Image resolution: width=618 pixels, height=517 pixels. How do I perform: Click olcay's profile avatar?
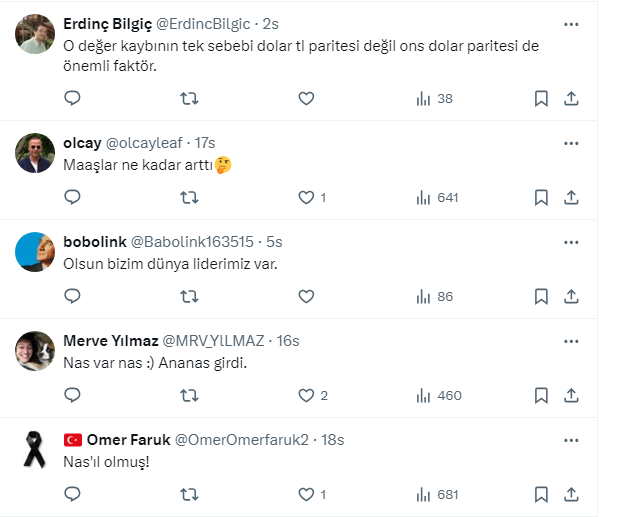click(x=35, y=151)
